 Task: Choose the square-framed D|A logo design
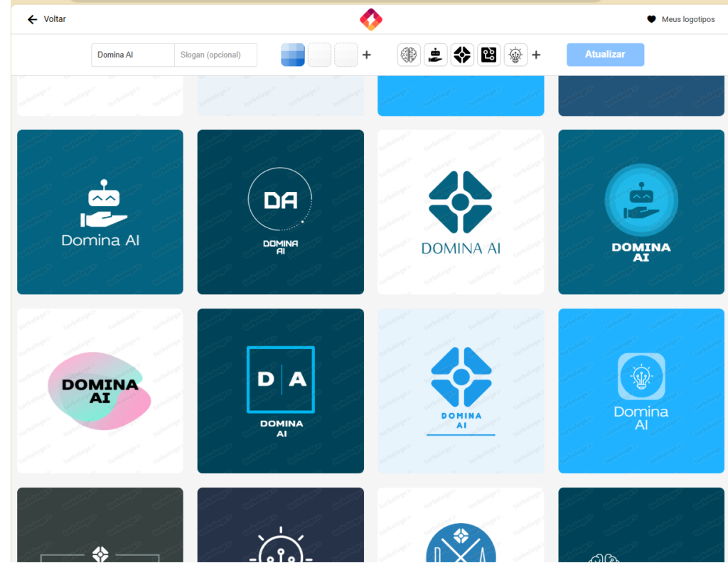tap(280, 391)
